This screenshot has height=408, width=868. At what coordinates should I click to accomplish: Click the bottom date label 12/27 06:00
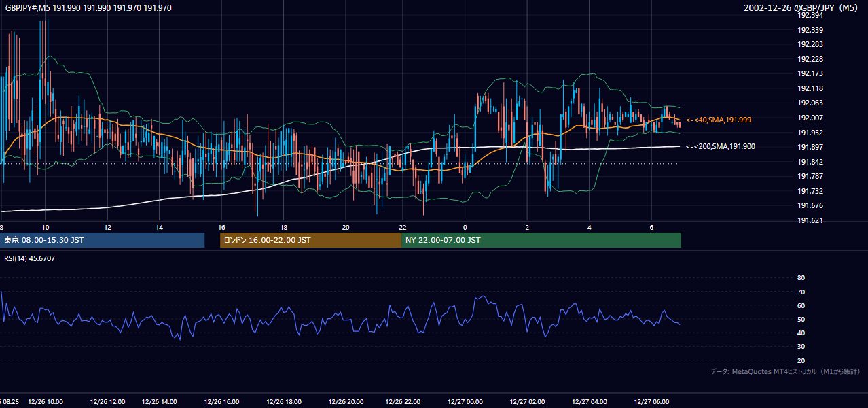[x=651, y=402]
